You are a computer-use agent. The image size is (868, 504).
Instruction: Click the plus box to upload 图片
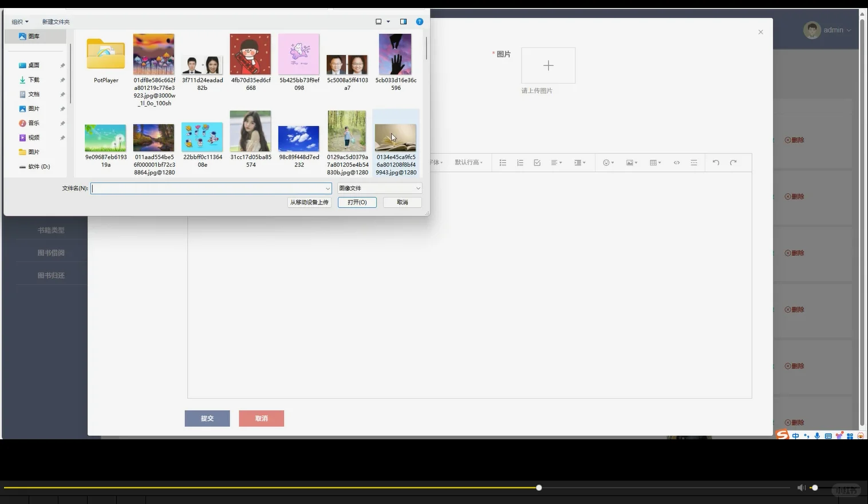coord(548,65)
